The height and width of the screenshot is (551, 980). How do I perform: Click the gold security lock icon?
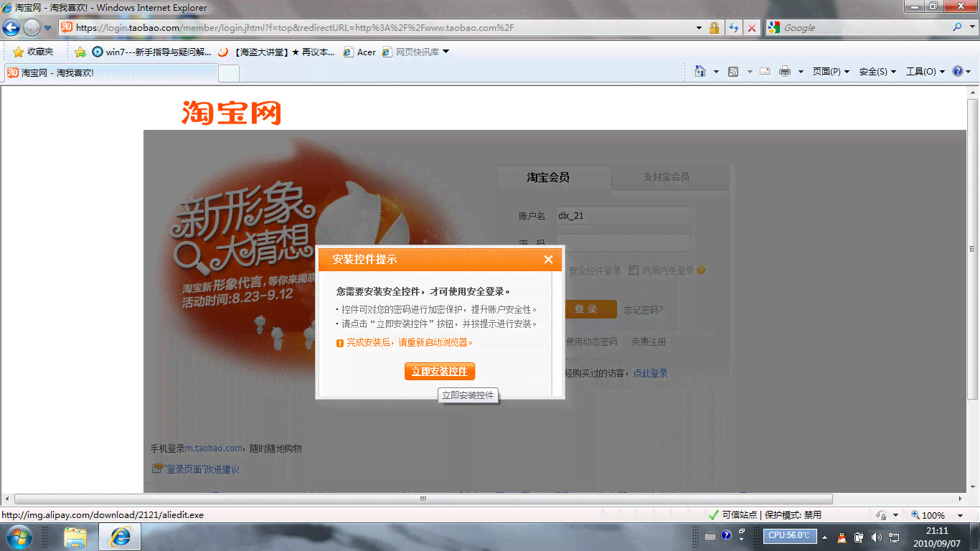[714, 28]
